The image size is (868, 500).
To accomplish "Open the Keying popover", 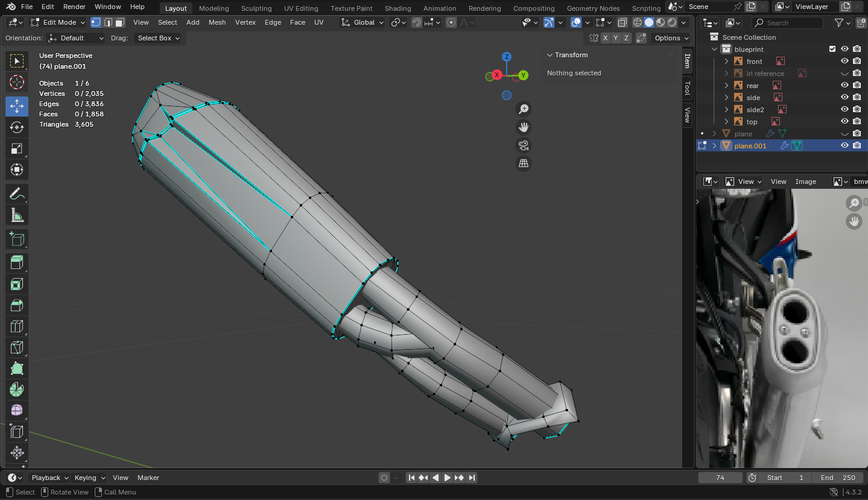I will point(89,478).
